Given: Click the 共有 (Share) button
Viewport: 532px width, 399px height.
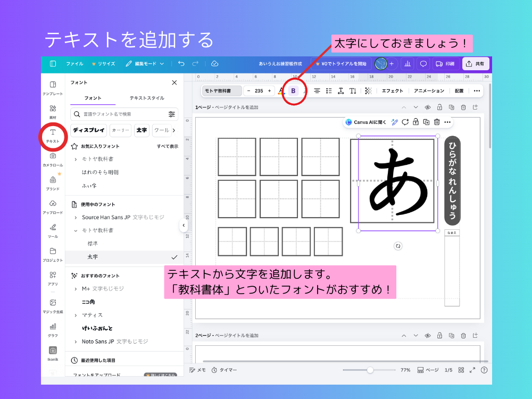Looking at the screenshot, I should coord(475,63).
